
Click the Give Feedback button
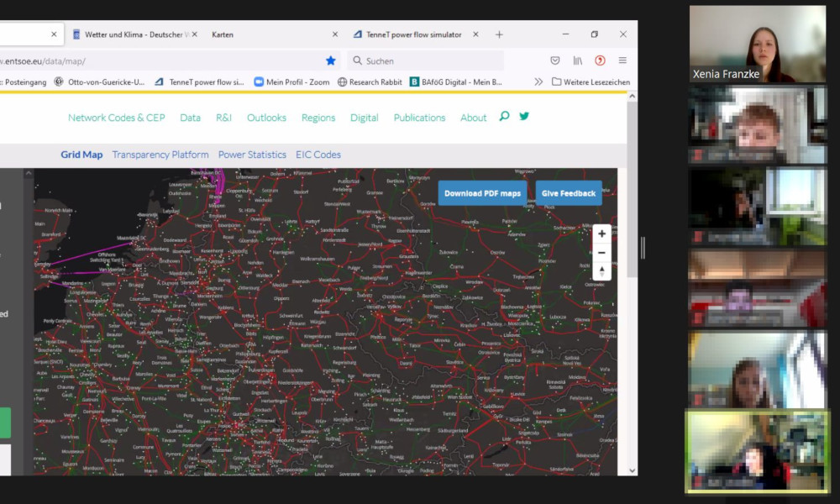(x=569, y=193)
